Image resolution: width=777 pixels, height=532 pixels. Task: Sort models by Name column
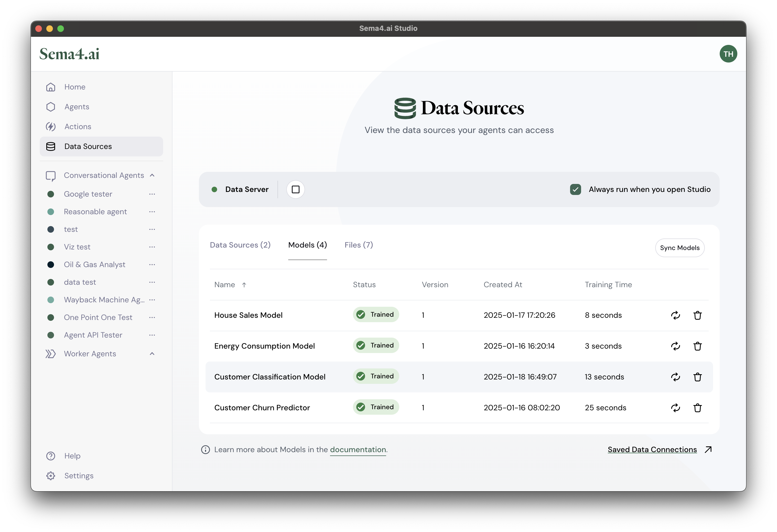coord(230,285)
